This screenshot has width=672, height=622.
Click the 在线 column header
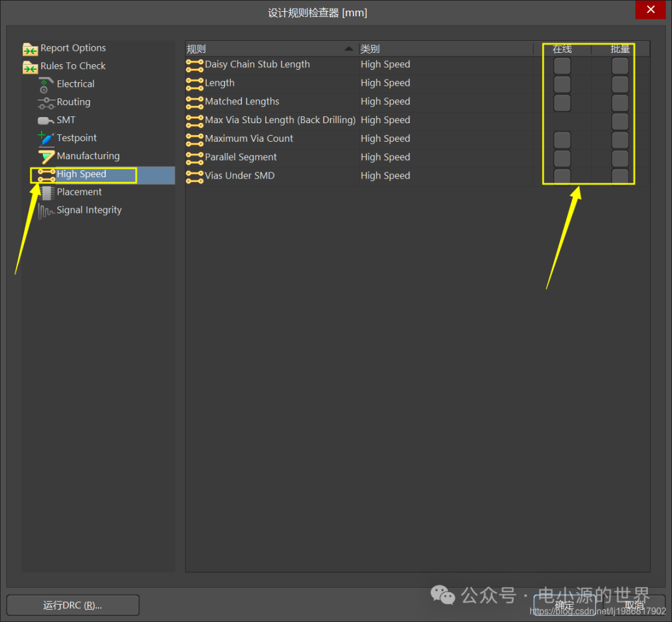[x=562, y=49]
